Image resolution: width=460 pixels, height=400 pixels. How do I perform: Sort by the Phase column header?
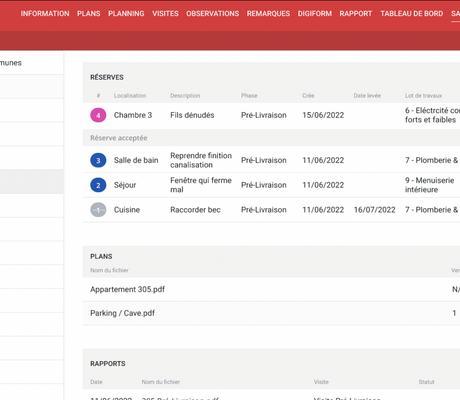249,96
